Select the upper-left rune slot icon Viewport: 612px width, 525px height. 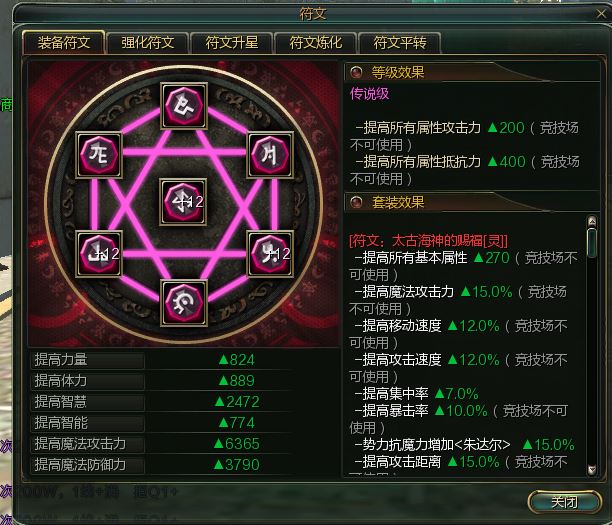click(x=99, y=155)
